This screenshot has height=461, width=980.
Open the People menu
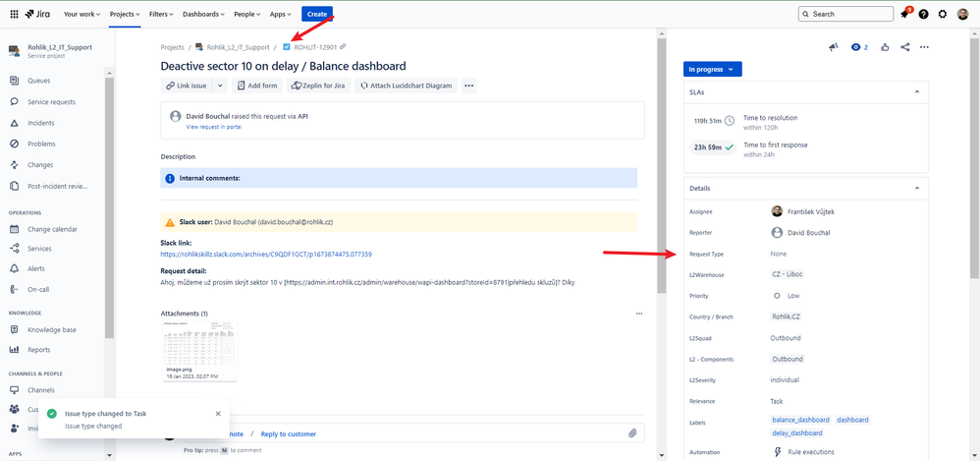point(247,14)
